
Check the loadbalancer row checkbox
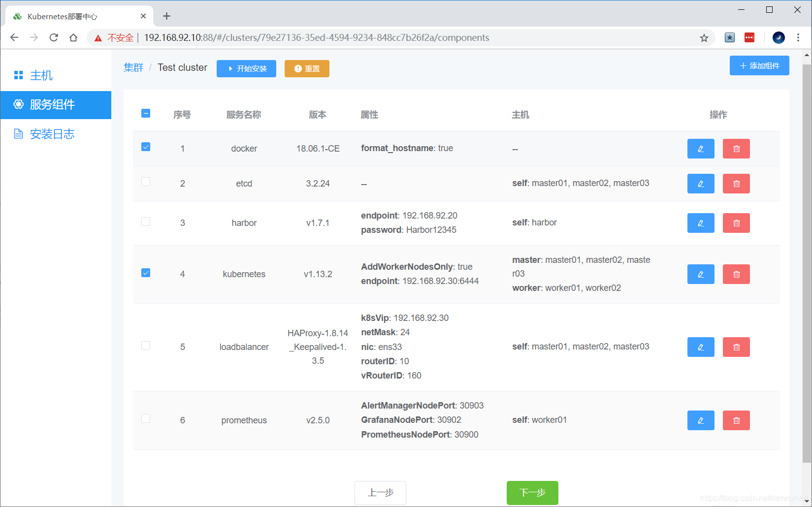[146, 346]
